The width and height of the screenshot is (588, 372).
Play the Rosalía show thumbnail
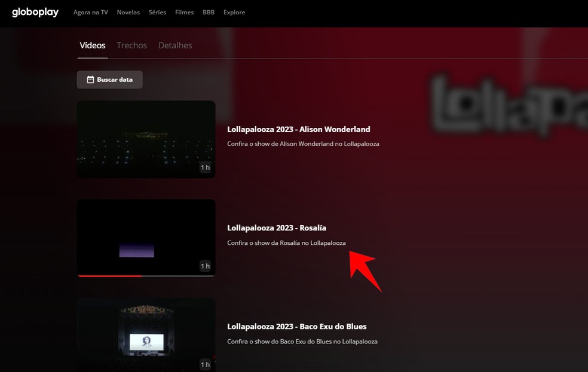[x=146, y=238]
